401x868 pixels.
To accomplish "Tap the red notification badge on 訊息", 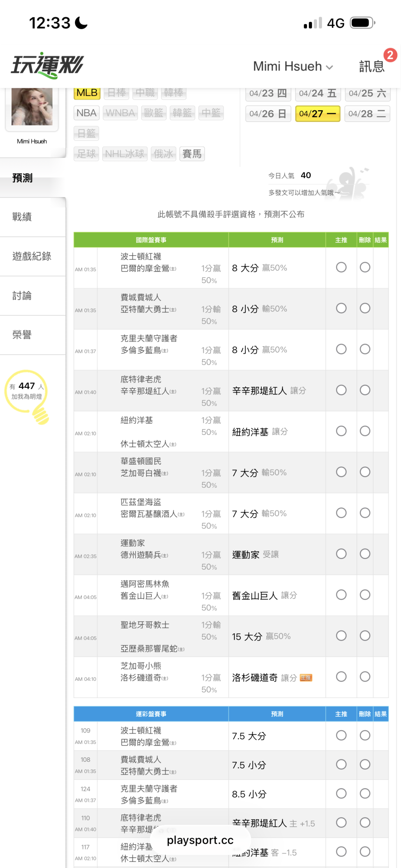I will [x=390, y=56].
